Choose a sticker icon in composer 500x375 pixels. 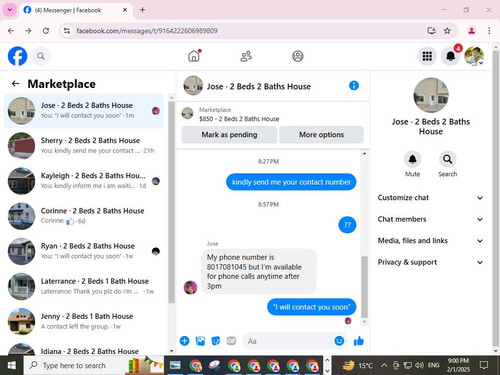pyautogui.click(x=216, y=341)
